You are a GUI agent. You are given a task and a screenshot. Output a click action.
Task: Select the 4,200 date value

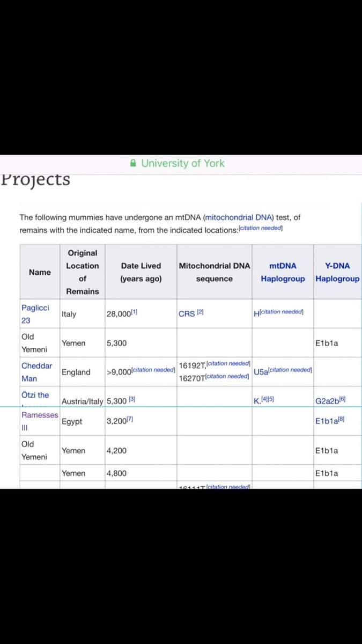click(117, 450)
